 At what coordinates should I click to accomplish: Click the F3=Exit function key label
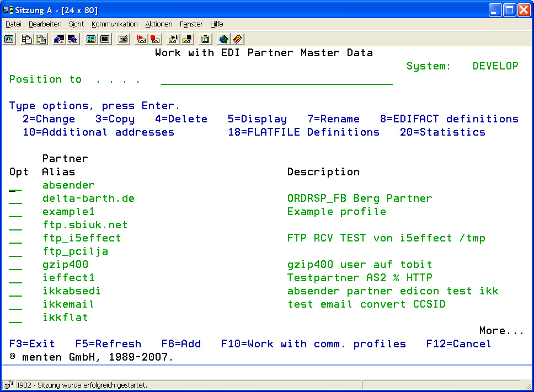coord(32,344)
